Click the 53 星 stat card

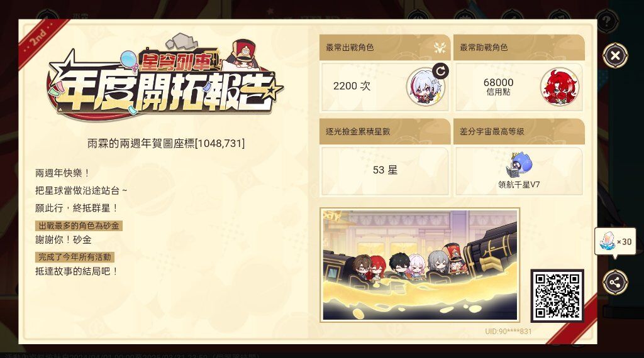tap(385, 170)
